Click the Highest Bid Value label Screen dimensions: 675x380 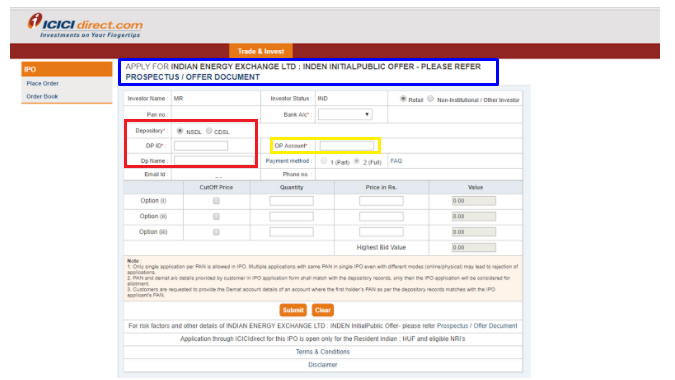point(381,247)
